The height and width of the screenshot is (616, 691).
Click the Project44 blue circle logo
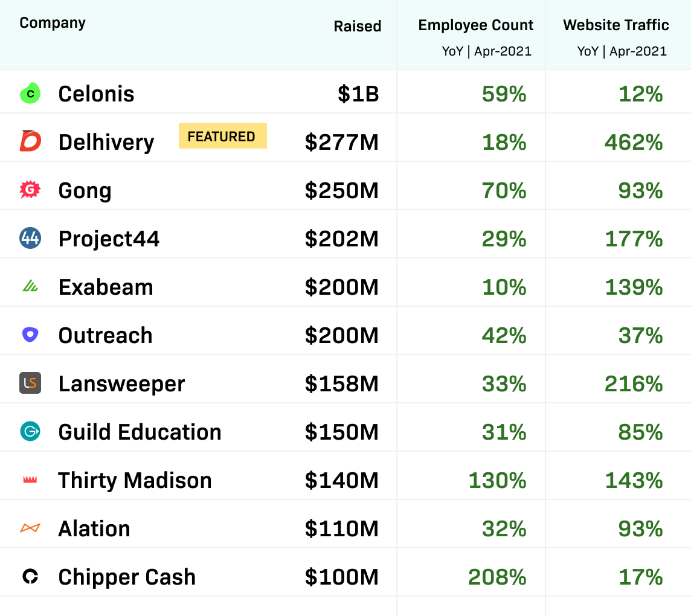tap(30, 238)
